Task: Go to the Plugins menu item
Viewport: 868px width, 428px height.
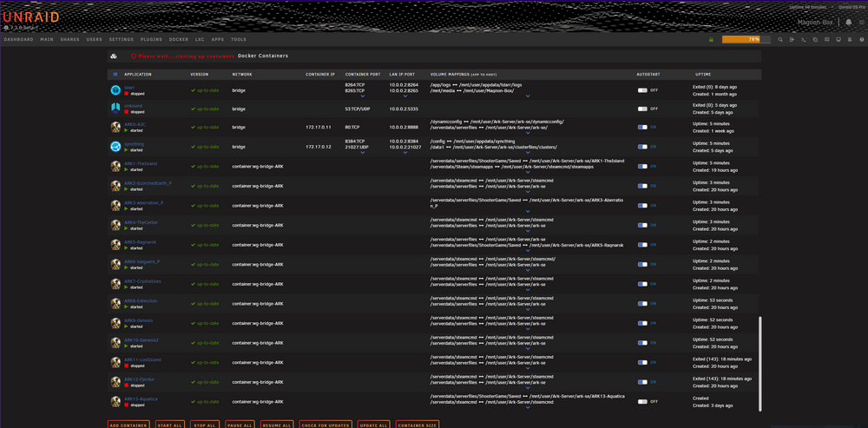Action: 151,39
